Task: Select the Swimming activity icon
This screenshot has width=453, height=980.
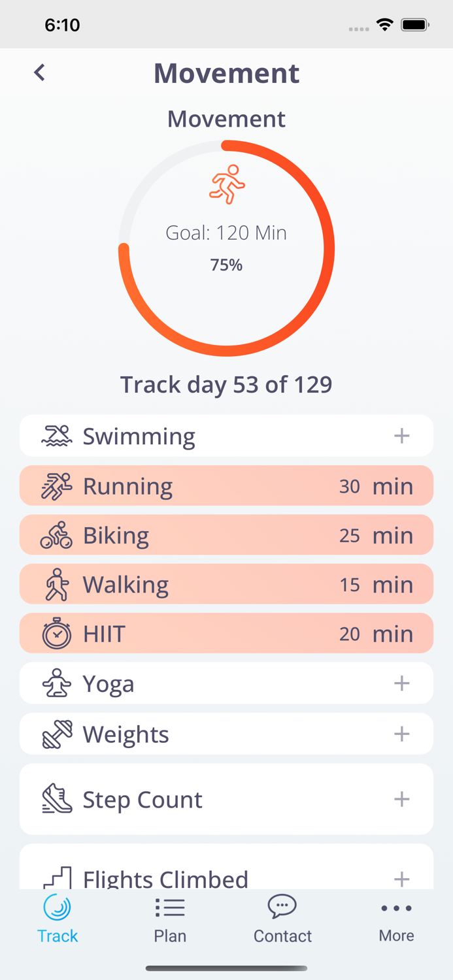Action: click(56, 435)
